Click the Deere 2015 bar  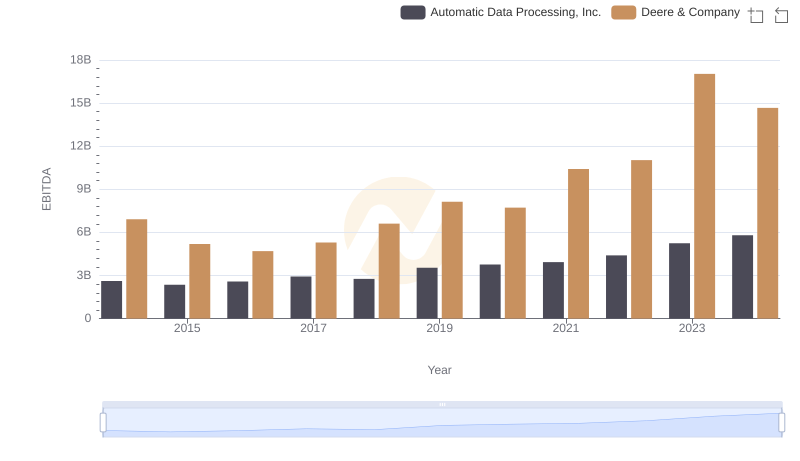[x=199, y=281]
